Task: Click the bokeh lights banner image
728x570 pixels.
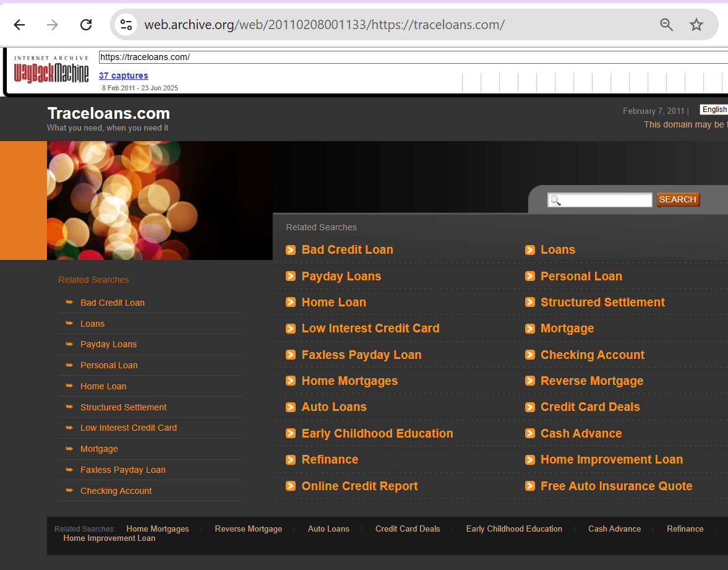Action: 160,201
